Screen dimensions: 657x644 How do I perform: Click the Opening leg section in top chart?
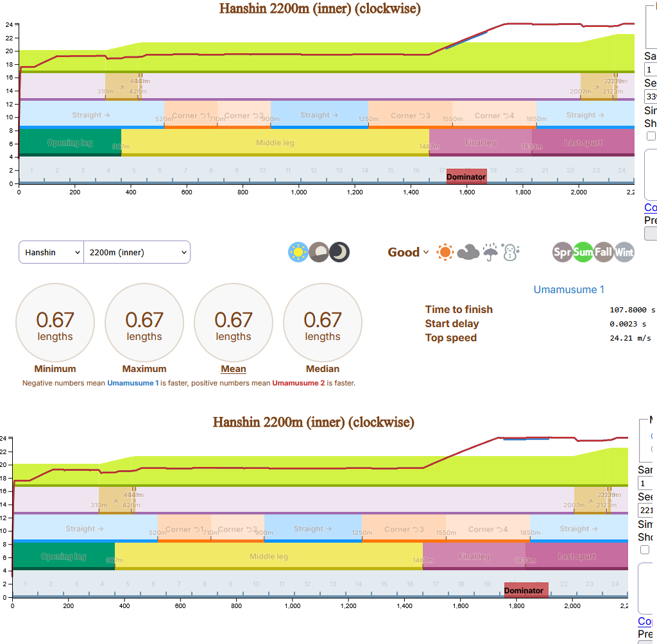click(71, 142)
